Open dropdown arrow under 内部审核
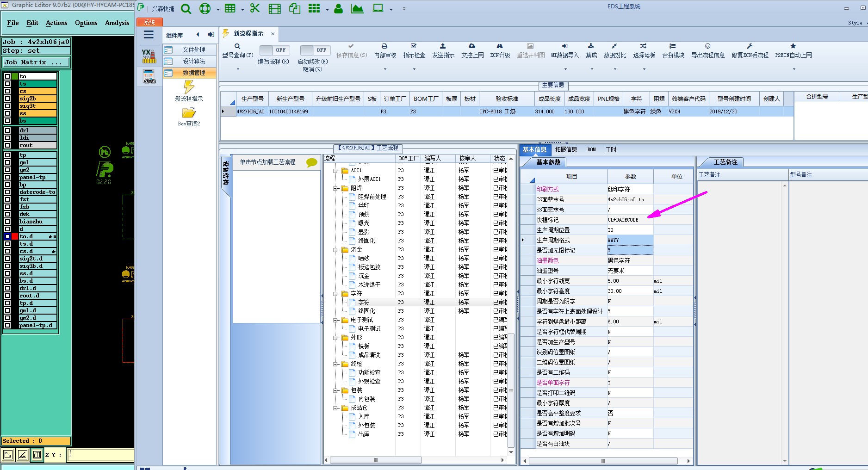Screen dimensions: 868x470 [385, 69]
